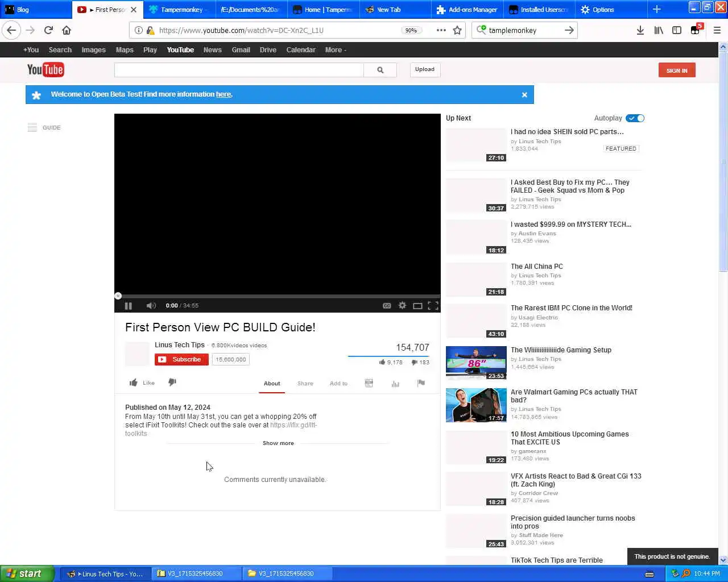This screenshot has width=728, height=582.
Task: Switch to theater mode in player
Action: [417, 306]
